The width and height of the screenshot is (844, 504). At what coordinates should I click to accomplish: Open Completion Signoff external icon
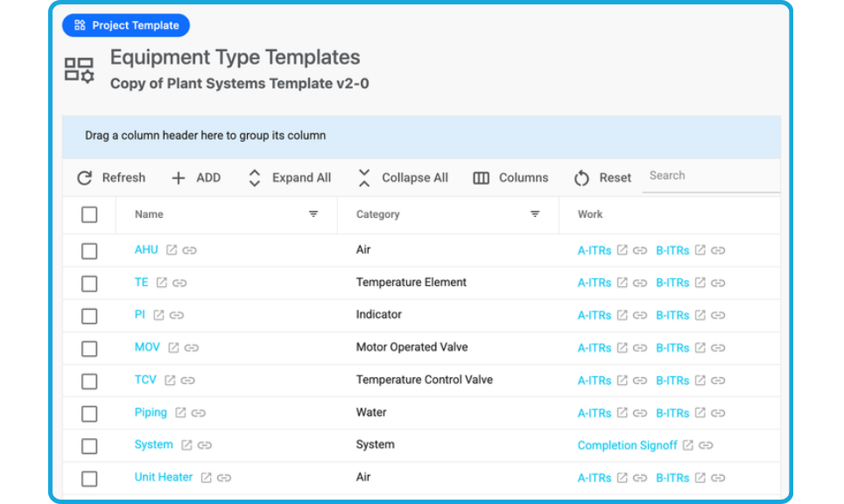tap(688, 445)
